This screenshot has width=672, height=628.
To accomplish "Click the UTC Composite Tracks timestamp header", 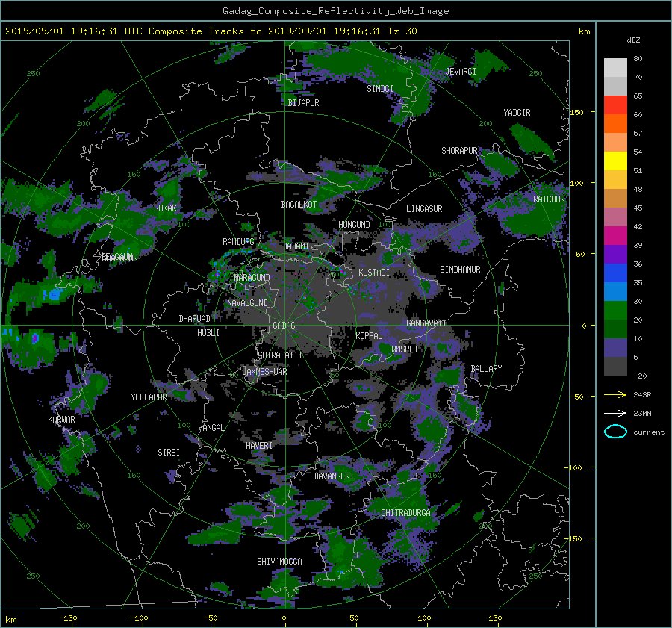I will (211, 31).
